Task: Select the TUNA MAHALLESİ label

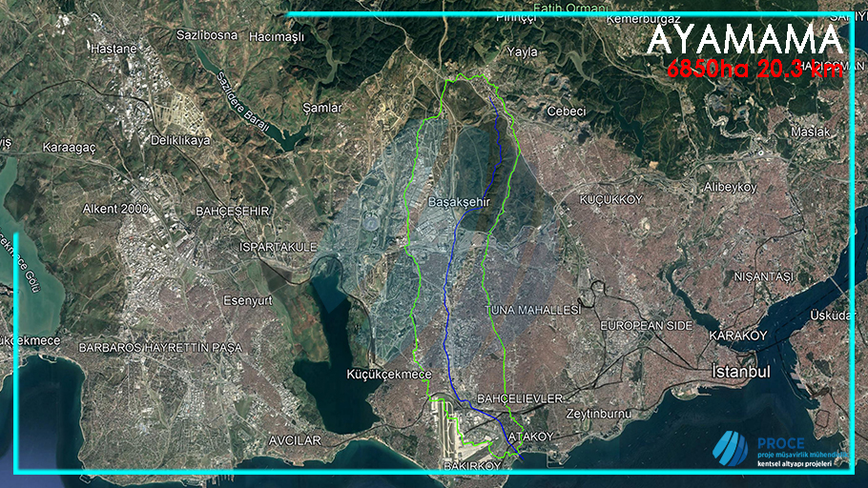Action: (533, 312)
